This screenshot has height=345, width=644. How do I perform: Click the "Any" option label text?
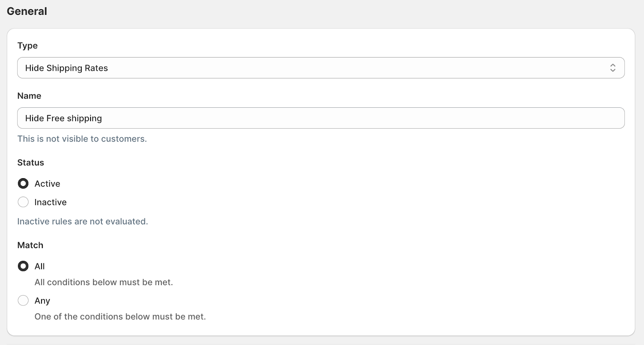tap(42, 301)
